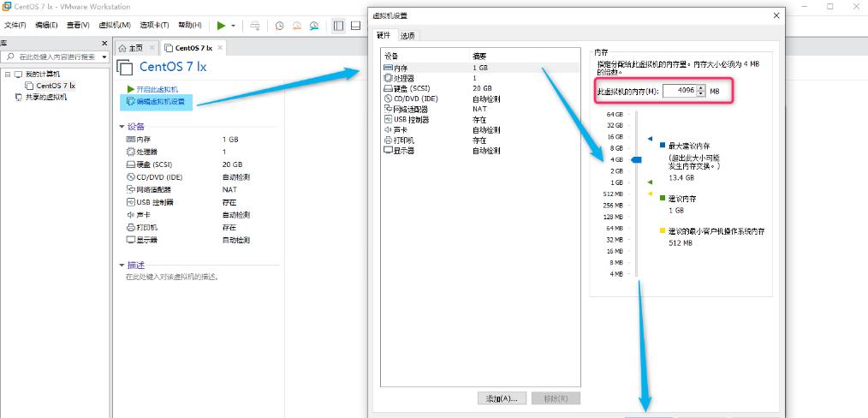Click the 显示器 monitor icon in the main summary
This screenshot has height=418, width=868.
click(131, 241)
